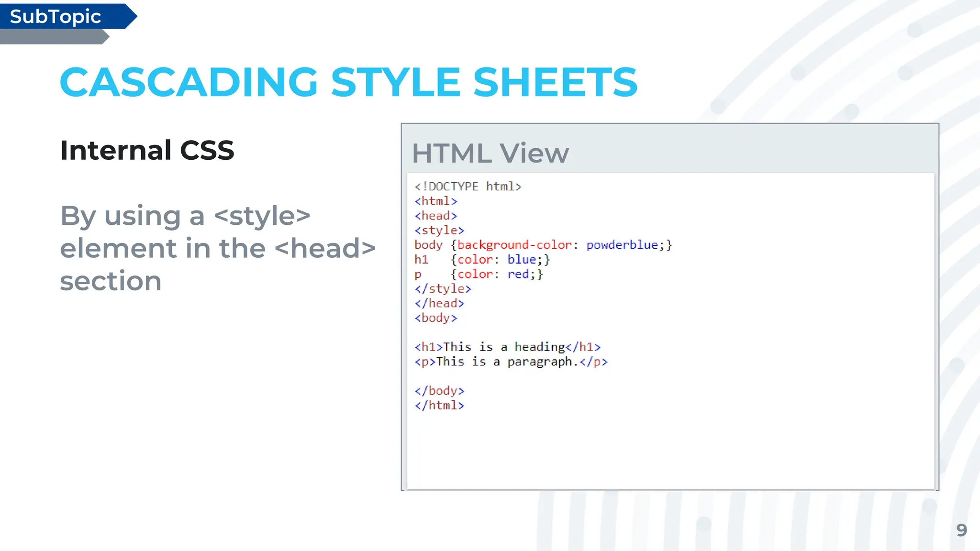Viewport: 980px width, 551px height.
Task: Click the word 'section' in description
Action: [x=111, y=280]
